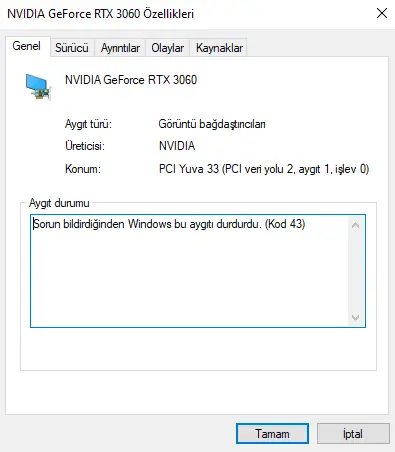Viewport: 395px width, 452px height.
Task: Open the Genel tab
Action: (27, 46)
